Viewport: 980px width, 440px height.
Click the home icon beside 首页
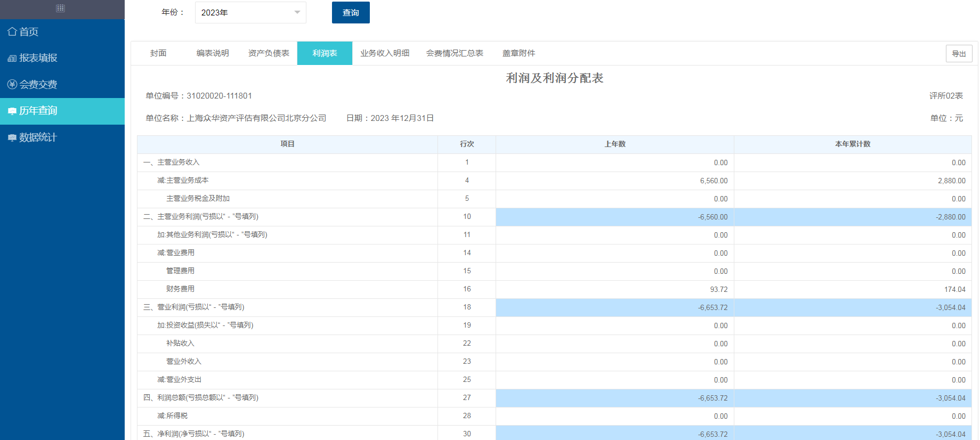point(12,32)
